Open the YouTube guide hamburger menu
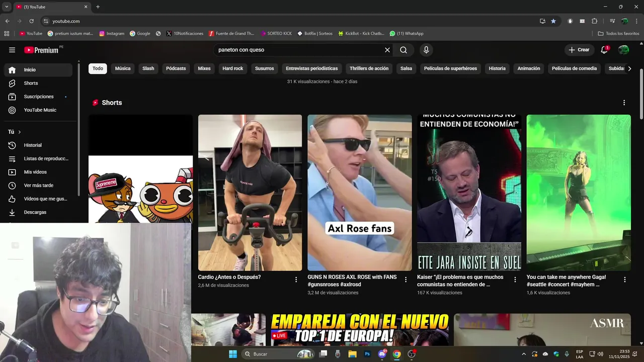 click(12, 50)
